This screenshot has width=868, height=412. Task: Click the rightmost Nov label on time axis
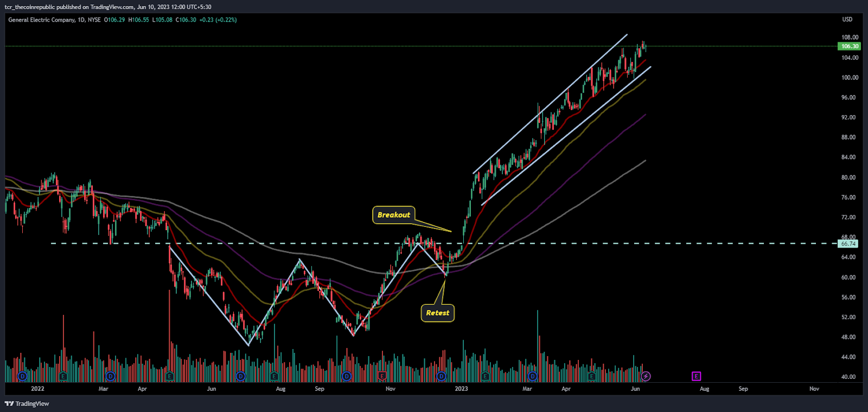coord(814,389)
